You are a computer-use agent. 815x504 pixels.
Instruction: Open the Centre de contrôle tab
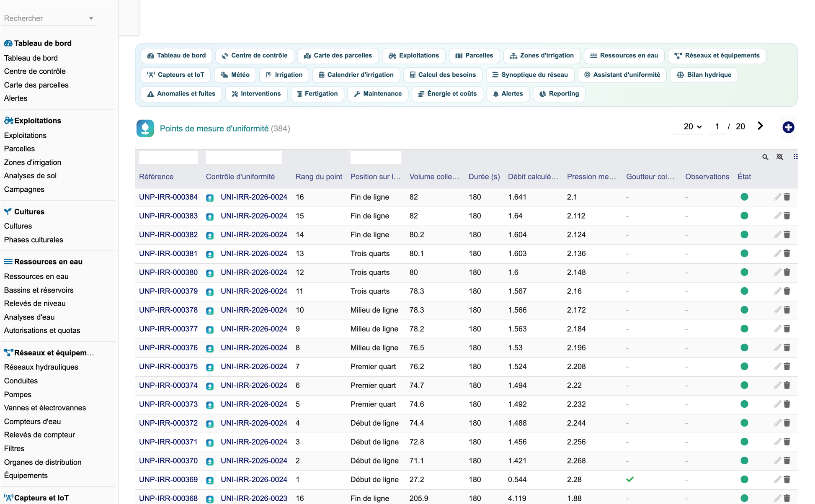tap(255, 56)
